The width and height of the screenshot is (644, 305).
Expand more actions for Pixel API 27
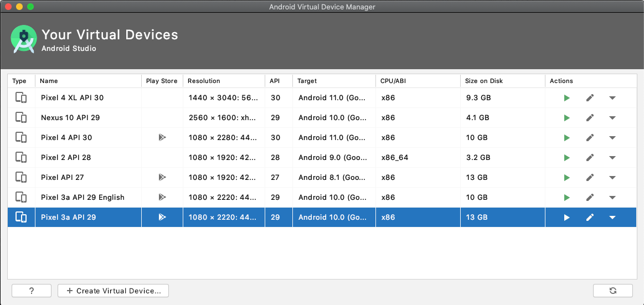coord(612,178)
